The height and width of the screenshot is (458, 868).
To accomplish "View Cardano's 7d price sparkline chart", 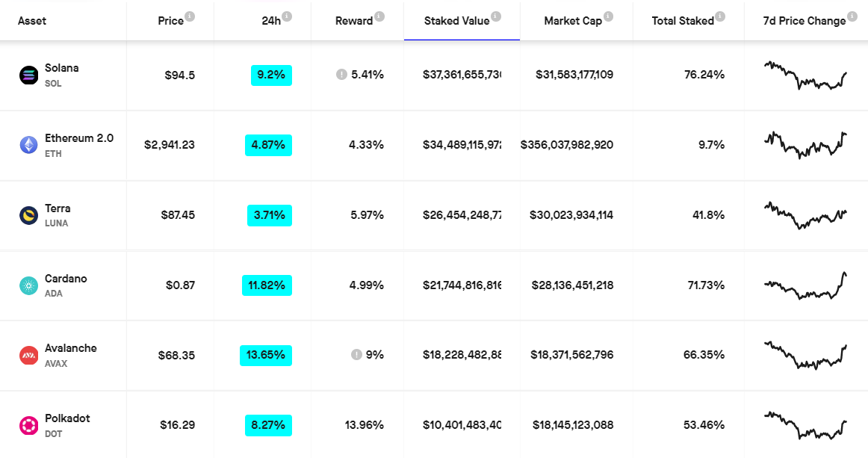I will click(805, 285).
